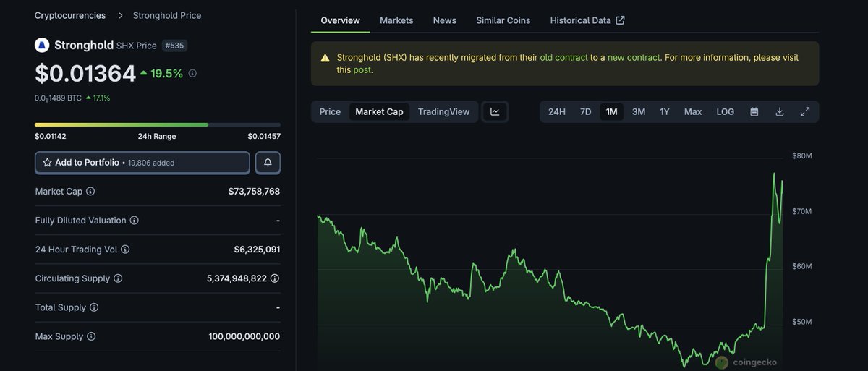The height and width of the screenshot is (371, 868).
Task: Click the $60M axis label
Action: click(802, 266)
